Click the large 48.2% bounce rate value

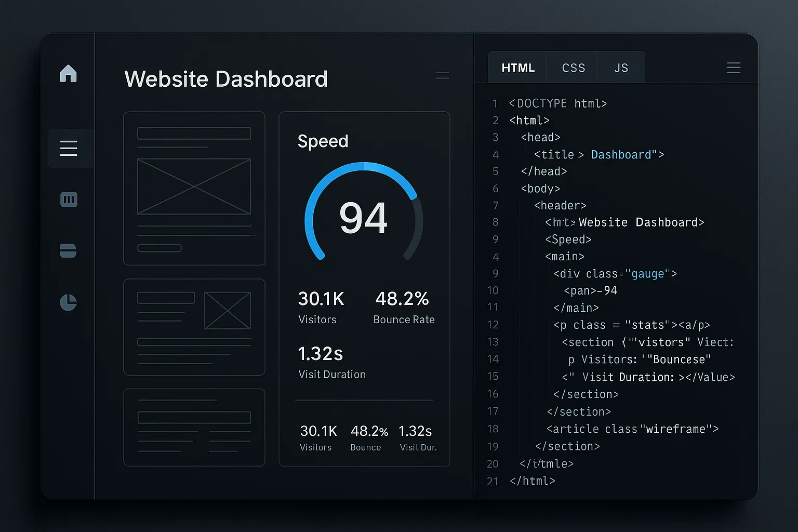402,299
